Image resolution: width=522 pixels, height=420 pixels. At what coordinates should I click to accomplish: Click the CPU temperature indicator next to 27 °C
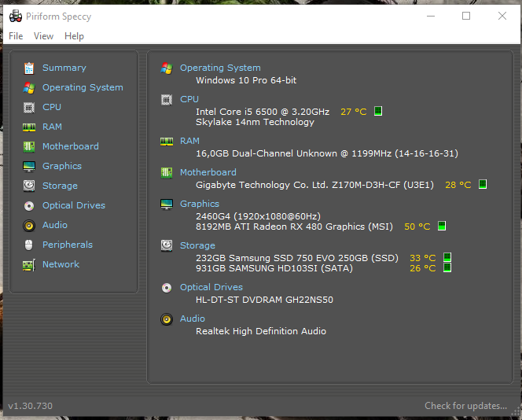point(378,111)
